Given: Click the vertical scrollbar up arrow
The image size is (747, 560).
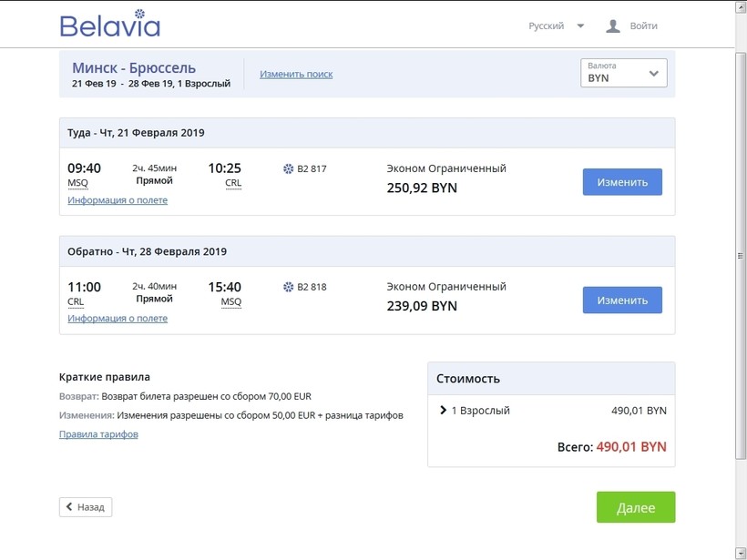Looking at the screenshot, I should click(740, 6).
